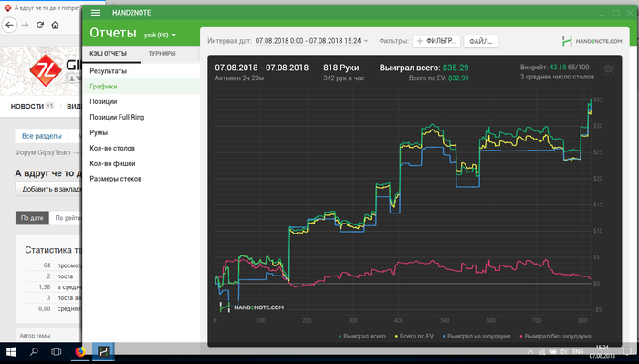
Task: Click НОВОСТИ link in browser
Action: point(26,106)
